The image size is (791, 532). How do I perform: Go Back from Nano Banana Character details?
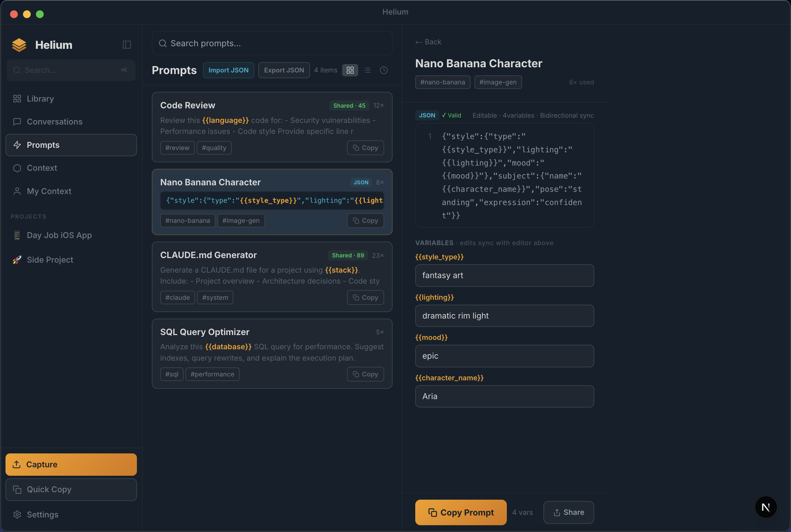[x=428, y=42]
